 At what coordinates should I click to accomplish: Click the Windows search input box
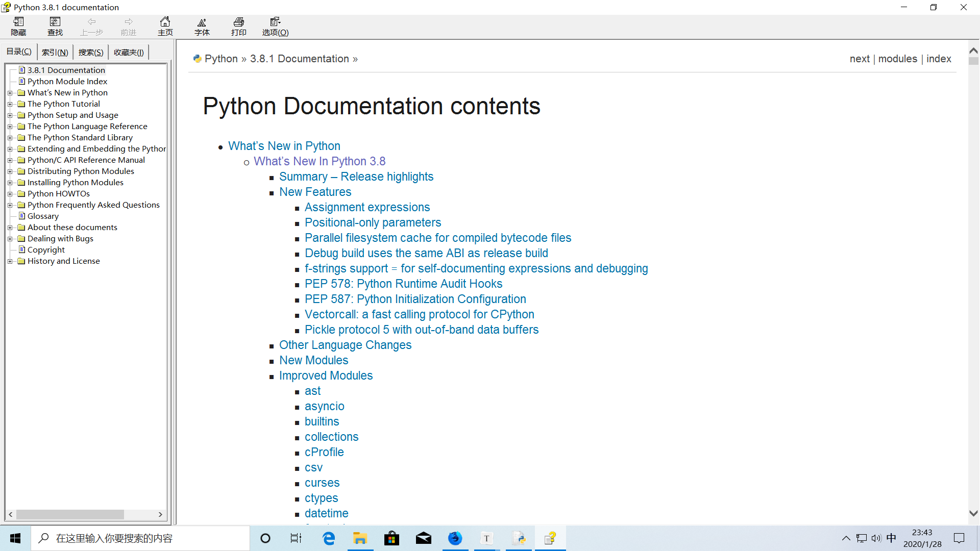(140, 538)
